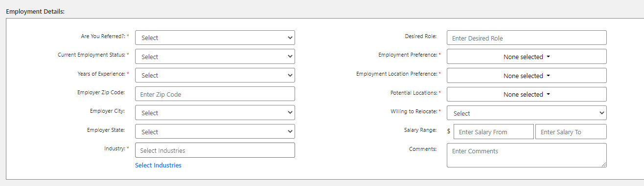The width and height of the screenshot is (644, 186).
Task: Follow the blue Select Industries link
Action: (158, 165)
